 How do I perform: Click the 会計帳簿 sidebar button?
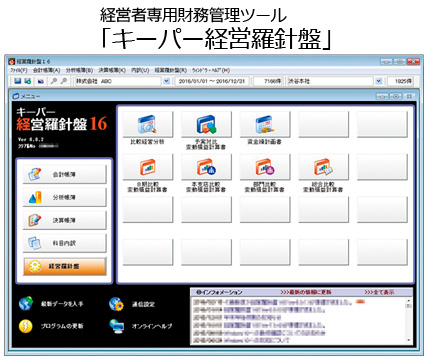point(65,174)
